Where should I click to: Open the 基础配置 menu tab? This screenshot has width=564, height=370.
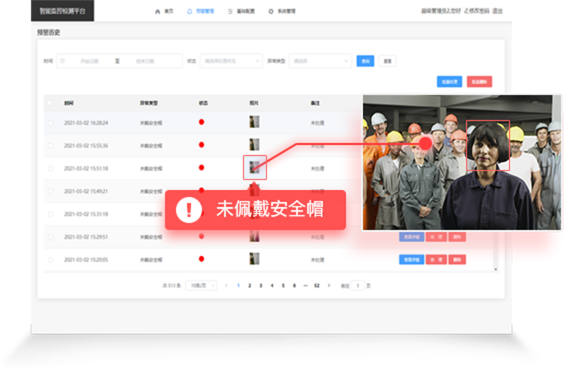(241, 11)
